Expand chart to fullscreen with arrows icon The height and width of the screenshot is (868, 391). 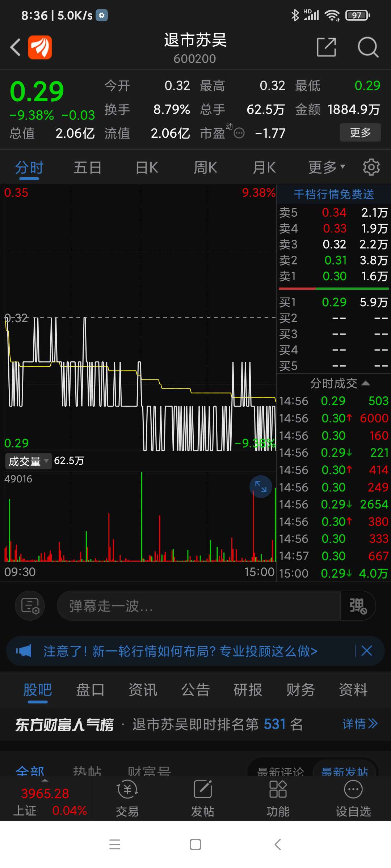tap(261, 487)
